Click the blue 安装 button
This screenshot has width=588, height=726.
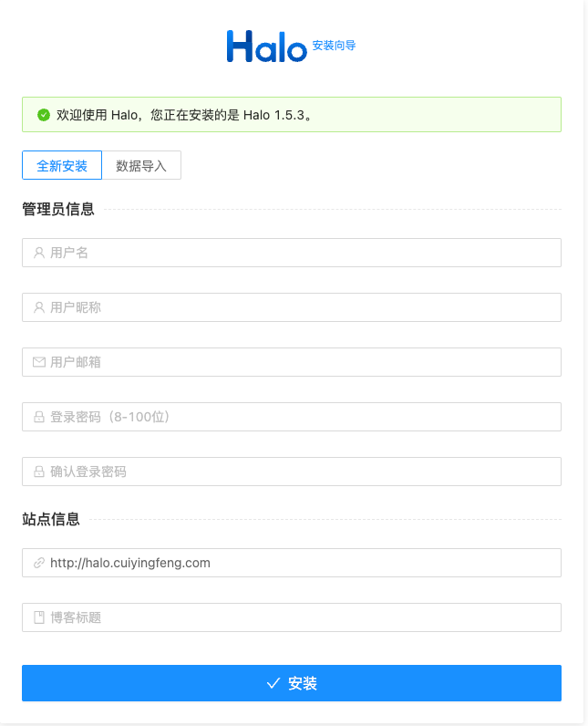point(292,683)
